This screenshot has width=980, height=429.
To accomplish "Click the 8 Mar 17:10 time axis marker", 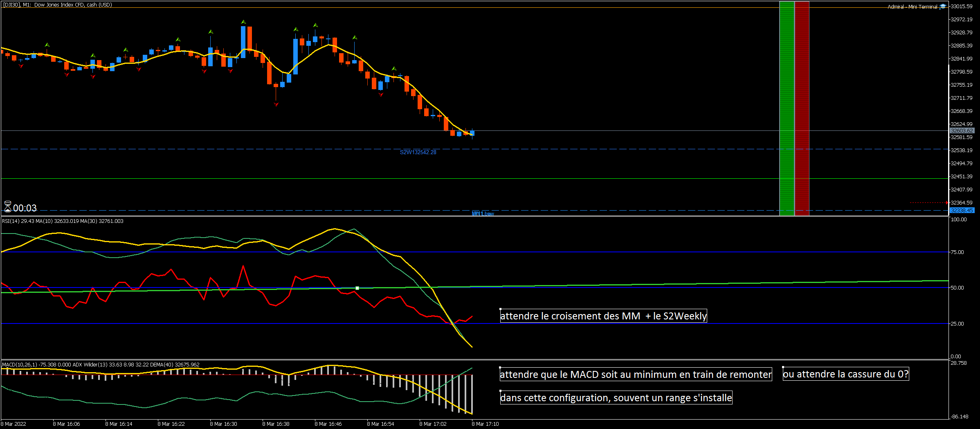I will coord(485,424).
